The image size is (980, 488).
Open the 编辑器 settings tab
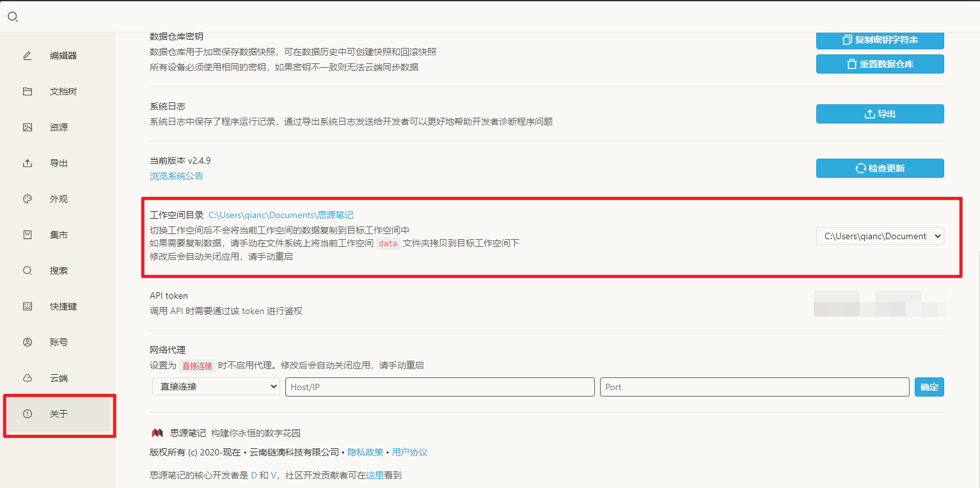coord(58,56)
